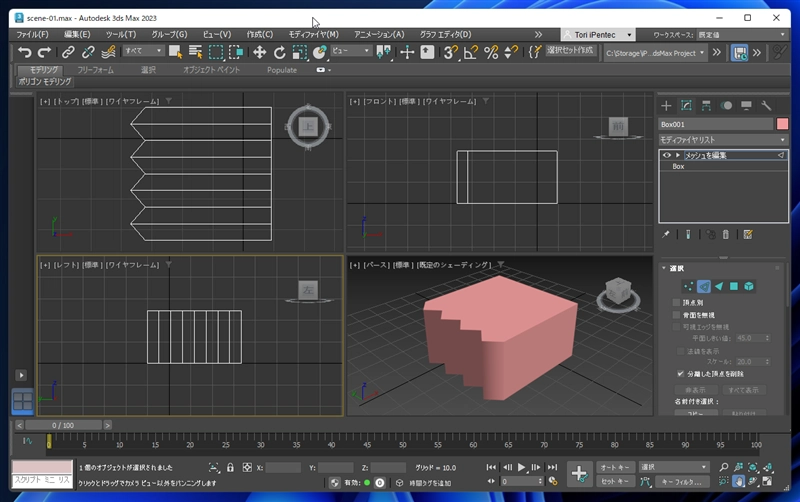
Task: Click Rectangular Selection Region icon
Action: (x=216, y=52)
